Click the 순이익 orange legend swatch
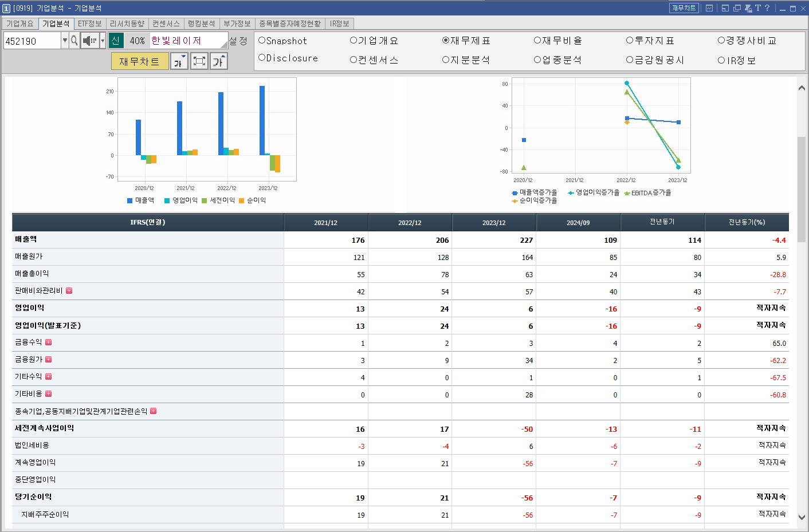The image size is (809, 532). coord(242,200)
